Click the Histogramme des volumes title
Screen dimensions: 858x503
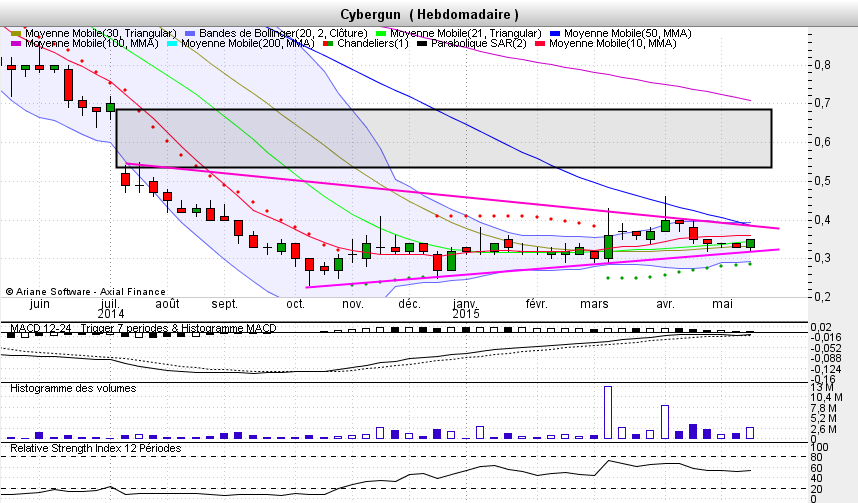[x=73, y=389]
